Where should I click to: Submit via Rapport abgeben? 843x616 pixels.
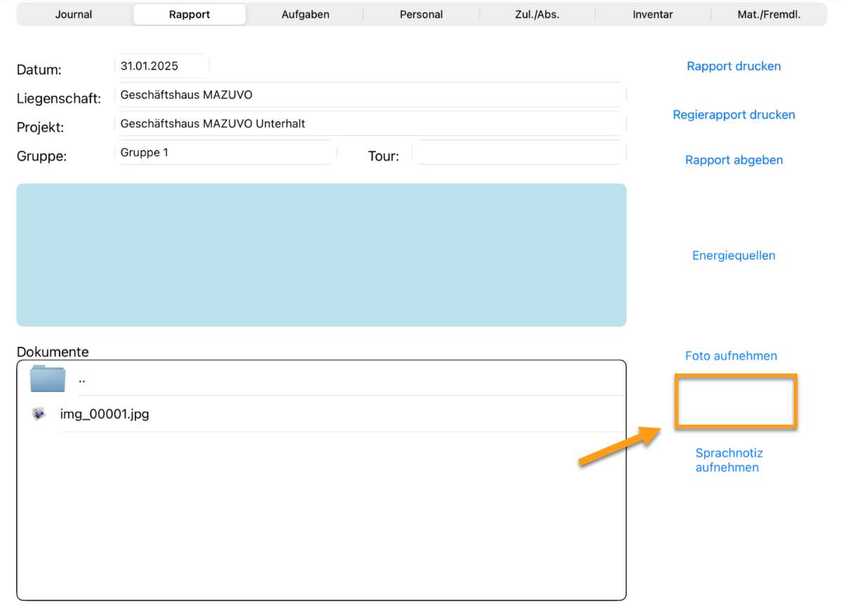click(734, 160)
